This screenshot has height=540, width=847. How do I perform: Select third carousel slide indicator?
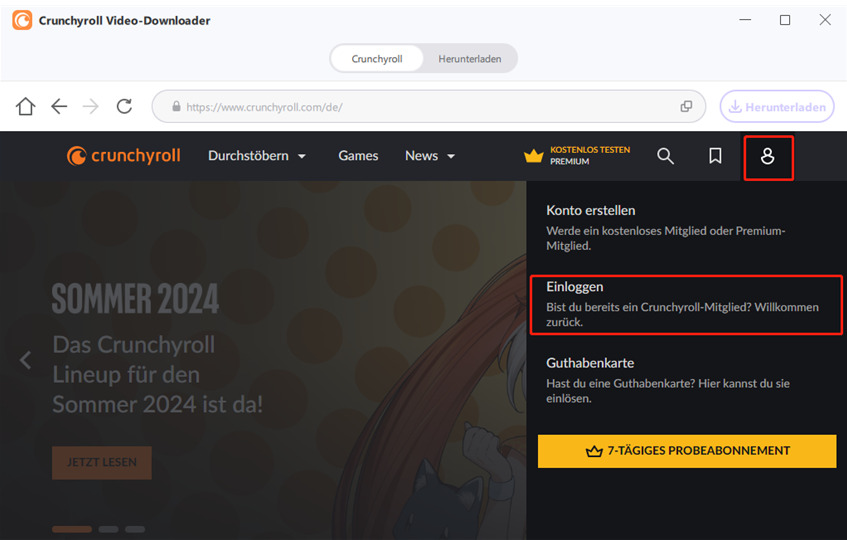click(135, 529)
